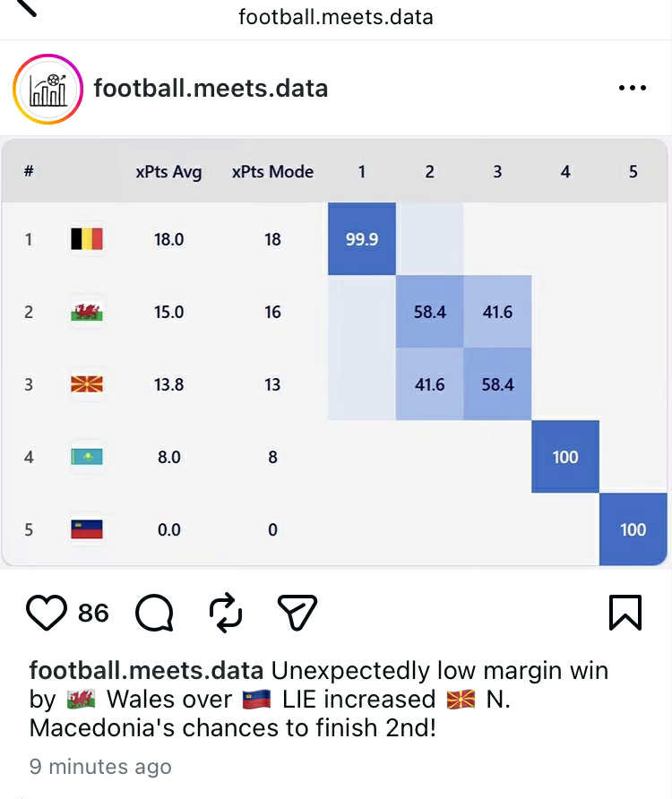672x799 pixels.
Task: Tap the xPts Avg column header
Action: point(168,172)
